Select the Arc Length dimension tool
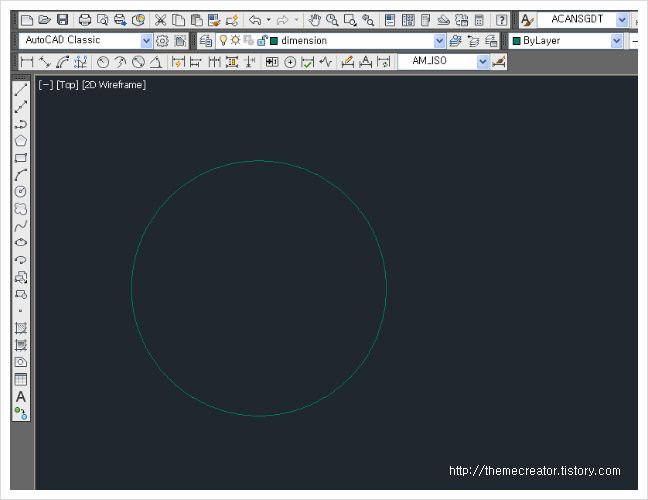 point(62,62)
